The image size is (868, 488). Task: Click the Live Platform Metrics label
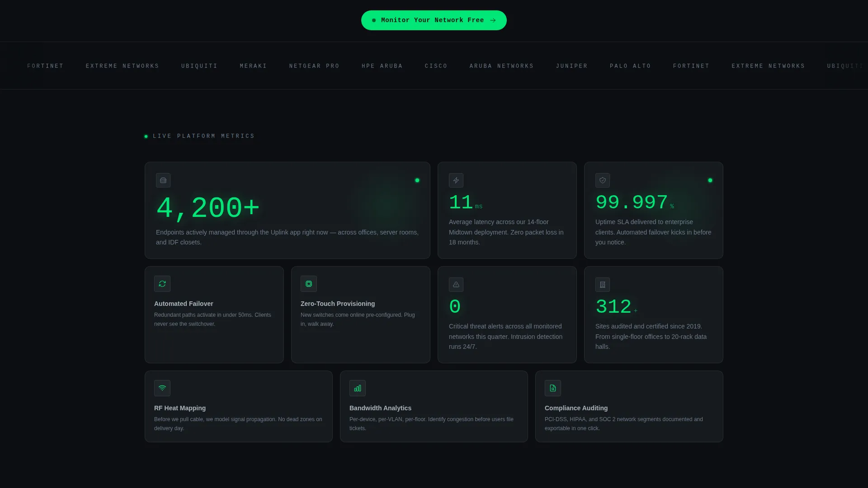tap(204, 136)
